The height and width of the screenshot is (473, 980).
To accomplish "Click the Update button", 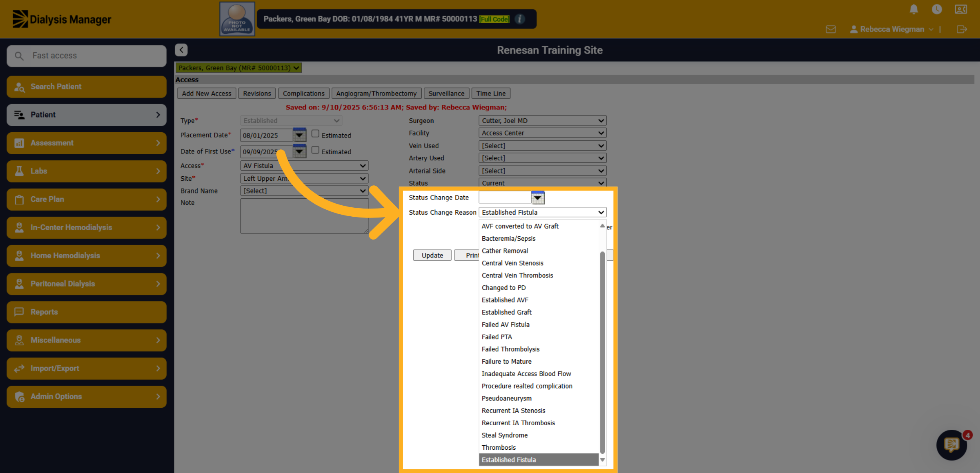I will 432,255.
